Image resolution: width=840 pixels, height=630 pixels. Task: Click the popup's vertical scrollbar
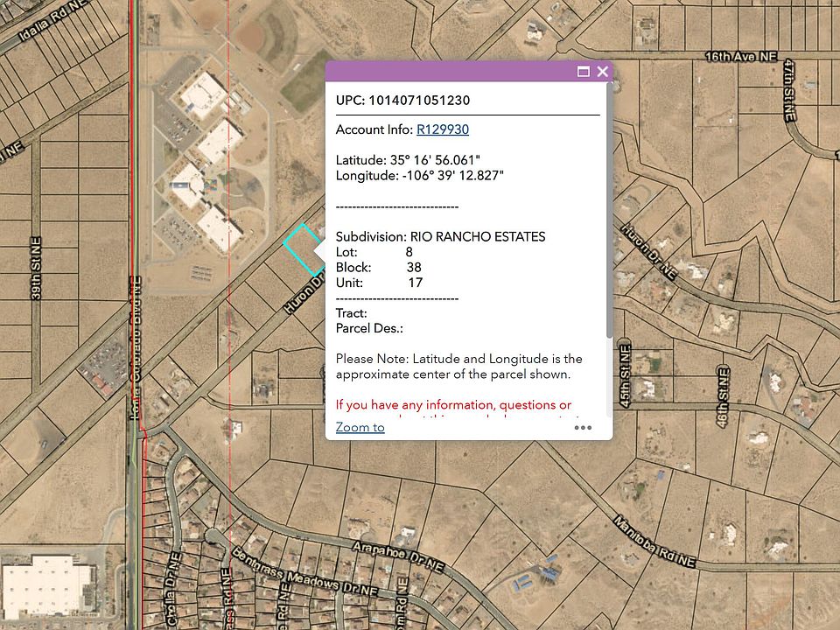609,210
